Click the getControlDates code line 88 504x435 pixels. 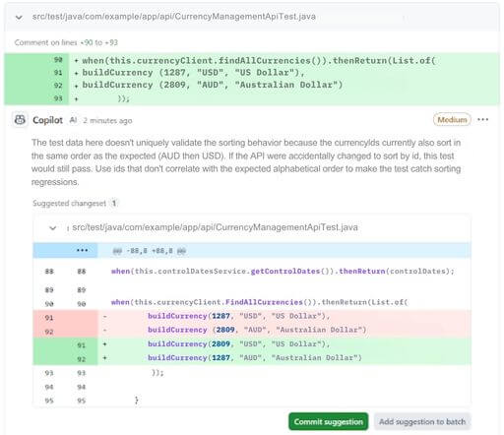(x=283, y=272)
